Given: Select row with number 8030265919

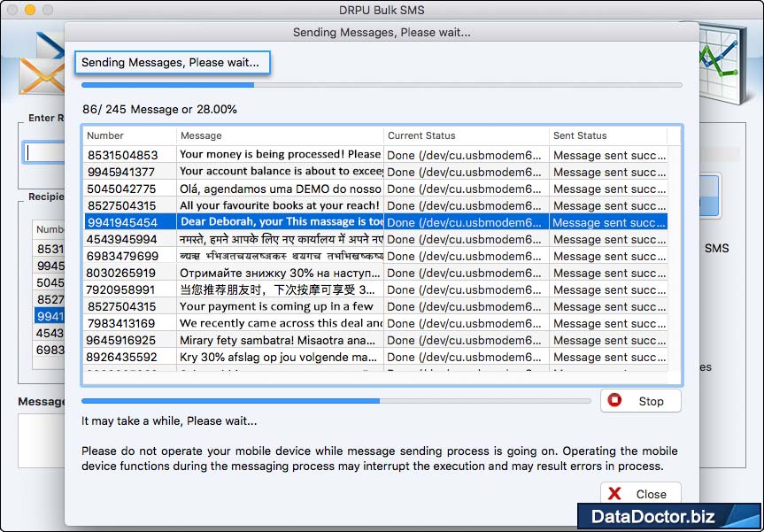Looking at the screenshot, I should click(375, 273).
